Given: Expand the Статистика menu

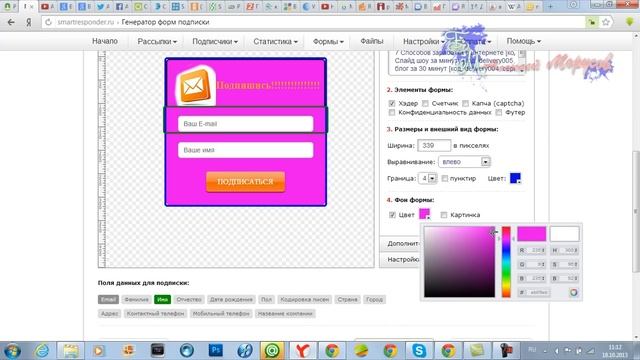Looking at the screenshot, I should 275,41.
